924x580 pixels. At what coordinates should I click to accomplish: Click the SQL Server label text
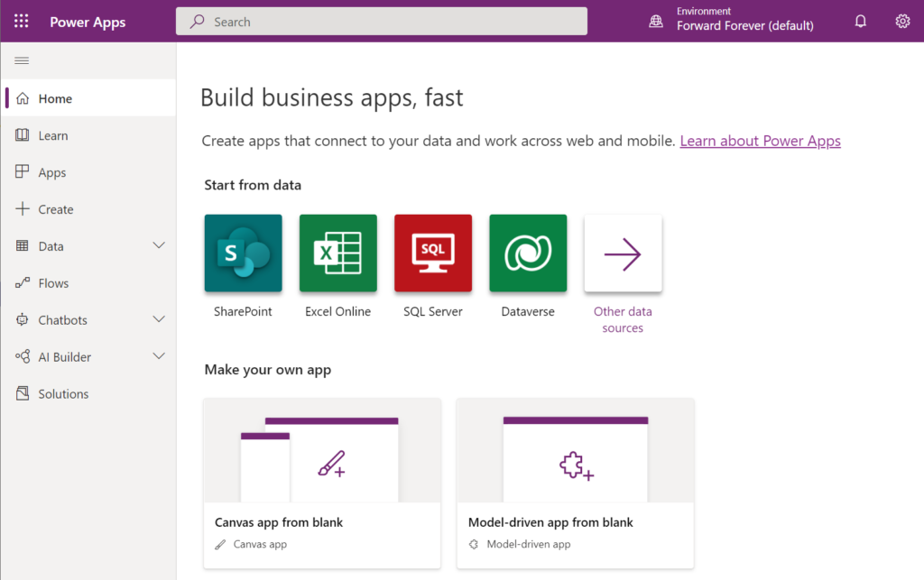point(432,311)
